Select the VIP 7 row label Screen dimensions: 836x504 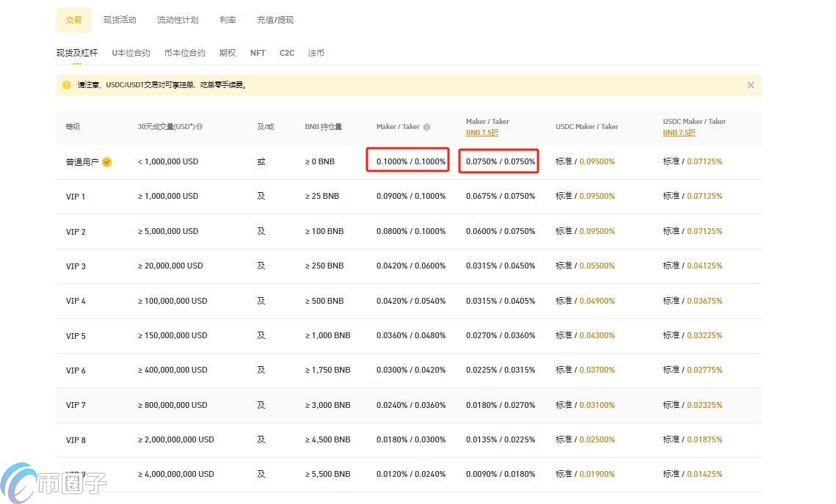point(76,406)
